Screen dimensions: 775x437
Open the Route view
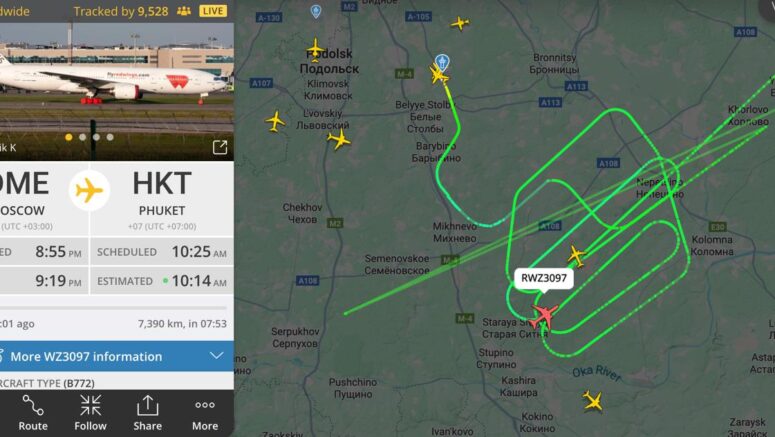33,413
